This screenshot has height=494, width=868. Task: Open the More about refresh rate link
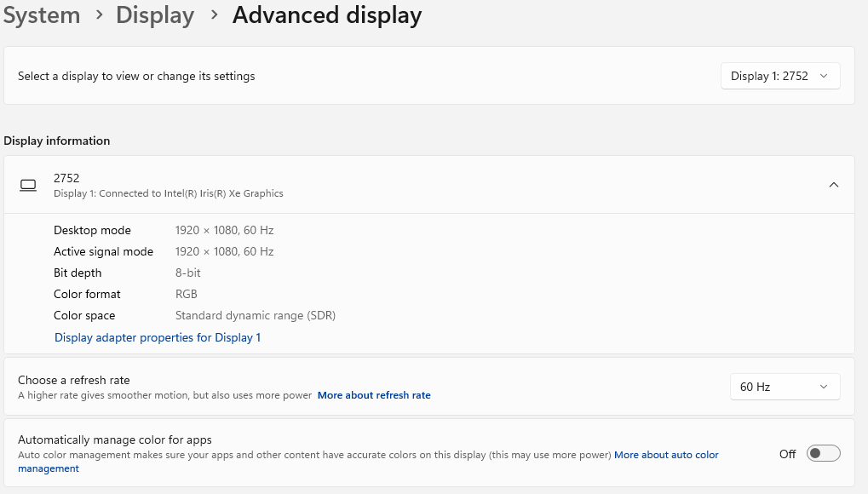(x=374, y=395)
